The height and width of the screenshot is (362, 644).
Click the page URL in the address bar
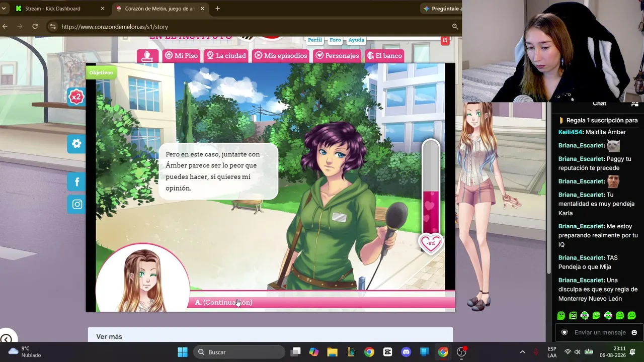coord(115,27)
